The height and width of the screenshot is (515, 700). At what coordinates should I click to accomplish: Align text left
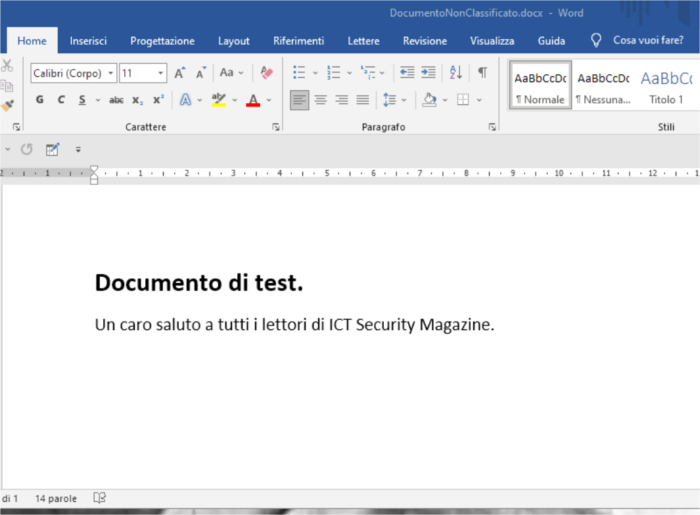(299, 100)
